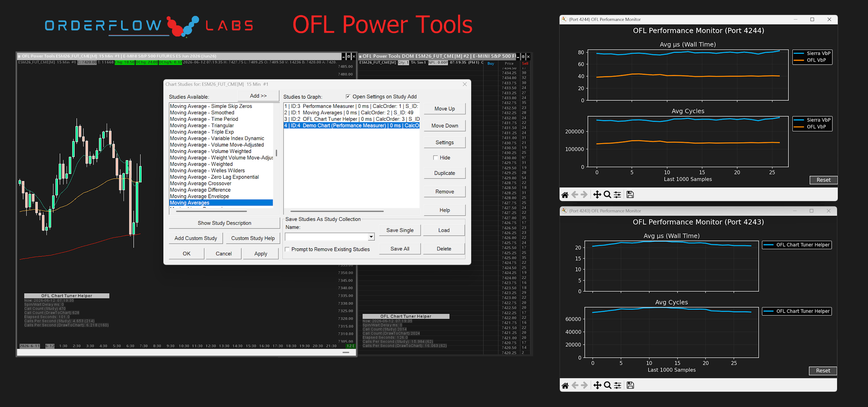Minimize the DOM chart window
The height and width of the screenshot is (407, 868).
pyautogui.click(x=518, y=56)
